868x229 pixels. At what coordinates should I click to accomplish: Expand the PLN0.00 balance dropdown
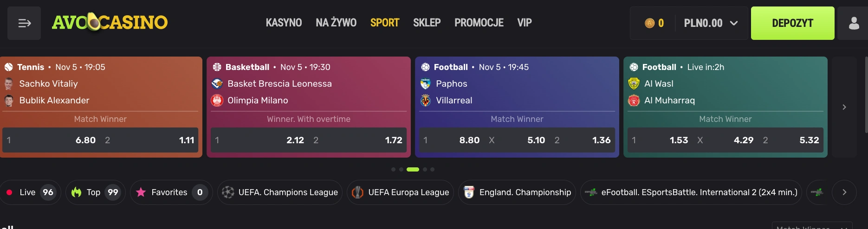[711, 23]
